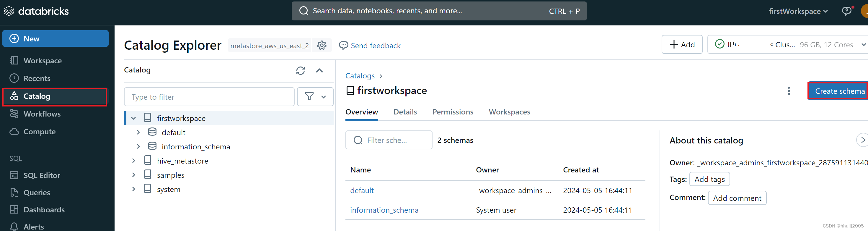Image resolution: width=868 pixels, height=231 pixels.
Task: Switch to the Overview tab
Action: point(362,112)
